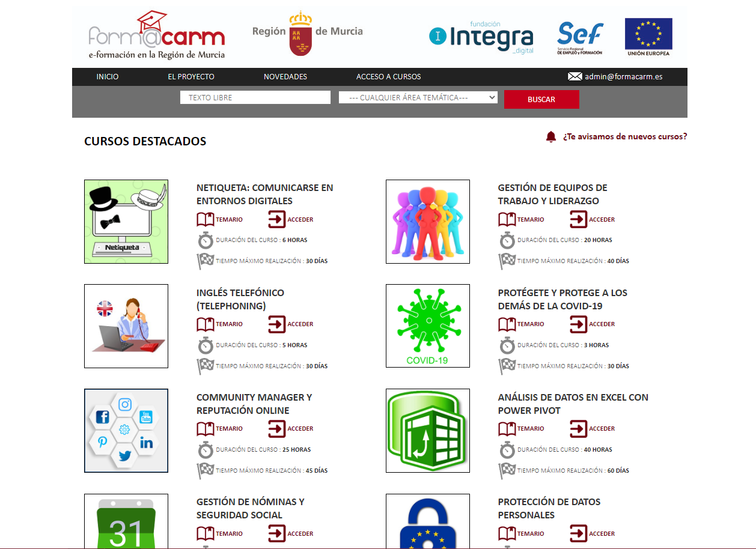Click Acceder arrow icon for Power Pivot course
Image resolution: width=756 pixels, height=549 pixels.
tap(579, 429)
